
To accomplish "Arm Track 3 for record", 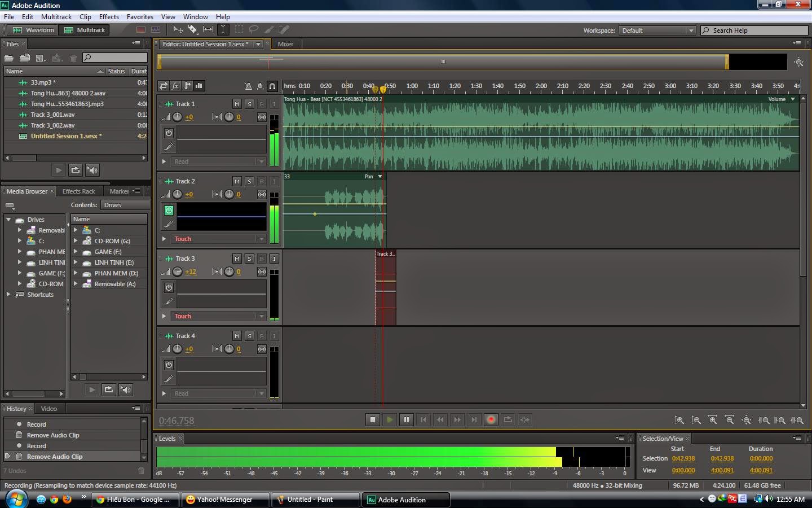I will point(262,259).
